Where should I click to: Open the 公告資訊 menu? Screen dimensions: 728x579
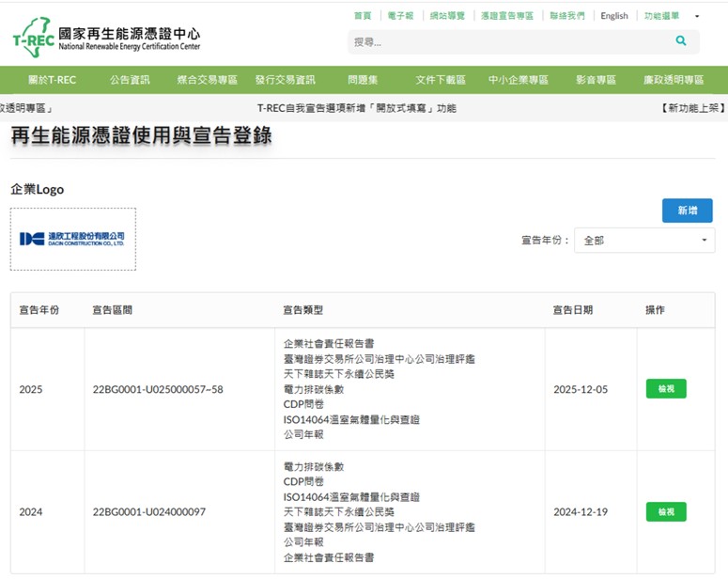tap(130, 80)
